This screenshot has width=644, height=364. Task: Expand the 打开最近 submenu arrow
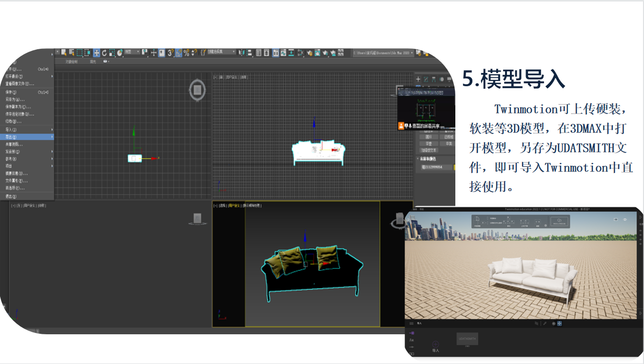point(52,77)
